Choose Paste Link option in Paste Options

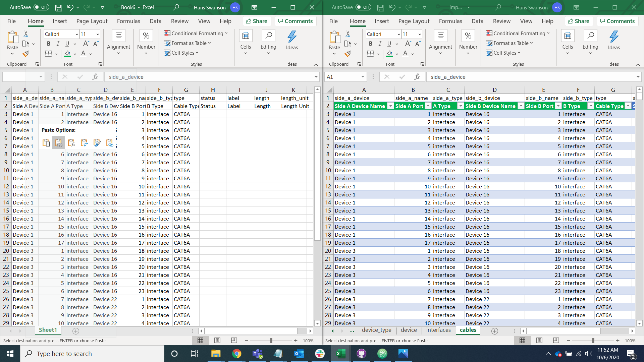110,143
